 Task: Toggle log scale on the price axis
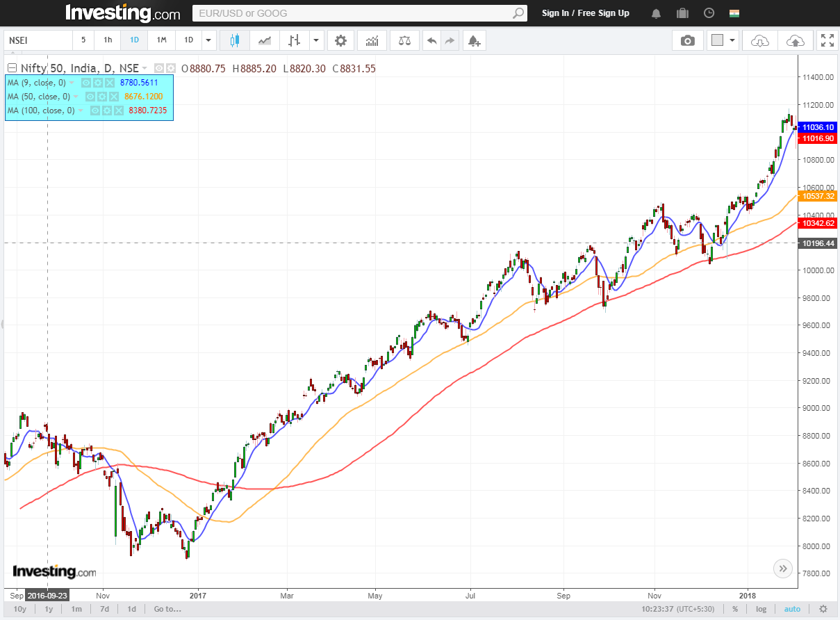761,609
